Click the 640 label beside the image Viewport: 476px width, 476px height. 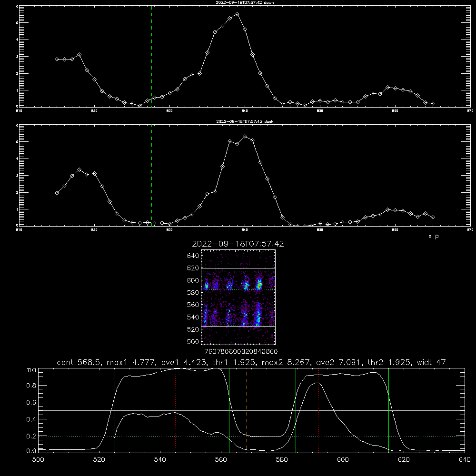pos(193,256)
